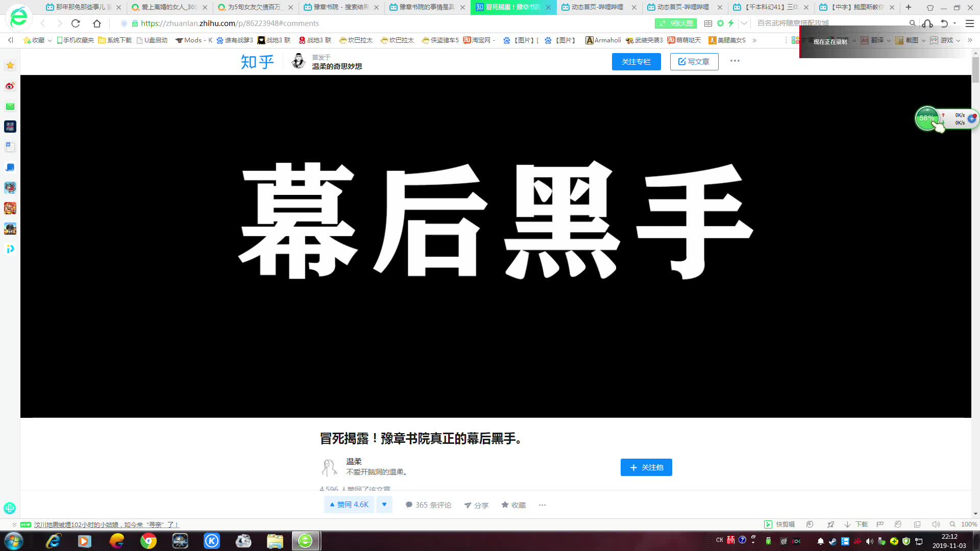Open the more options ellipsis beside 写文章
This screenshot has width=980, height=551.
[x=735, y=61]
